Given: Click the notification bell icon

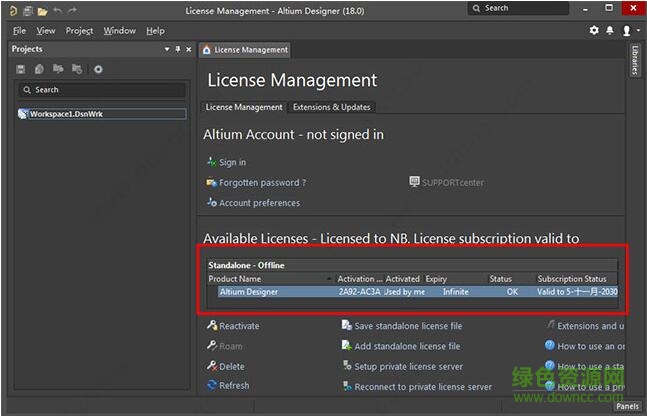Looking at the screenshot, I should coord(610,30).
